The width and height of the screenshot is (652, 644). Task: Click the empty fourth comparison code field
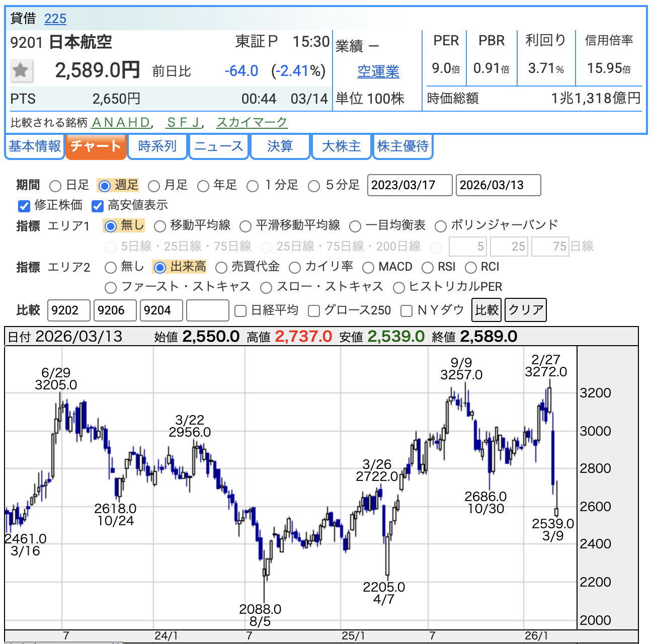point(208,310)
